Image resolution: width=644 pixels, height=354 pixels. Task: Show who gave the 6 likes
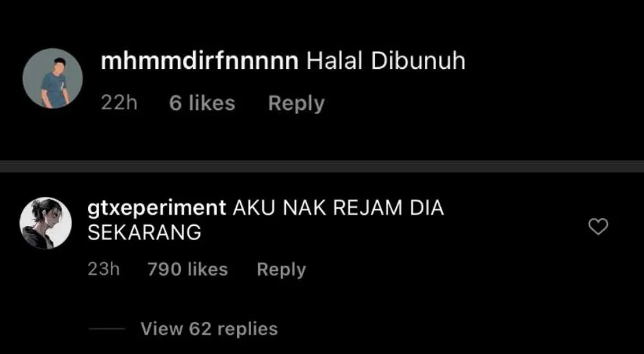click(202, 103)
